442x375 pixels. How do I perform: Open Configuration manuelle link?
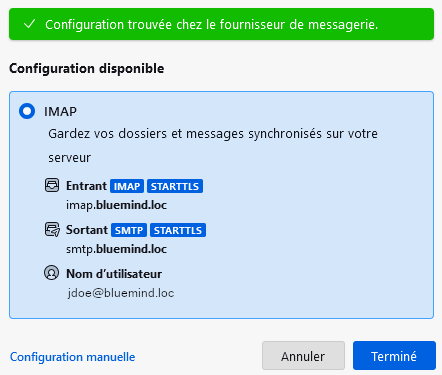(73, 357)
